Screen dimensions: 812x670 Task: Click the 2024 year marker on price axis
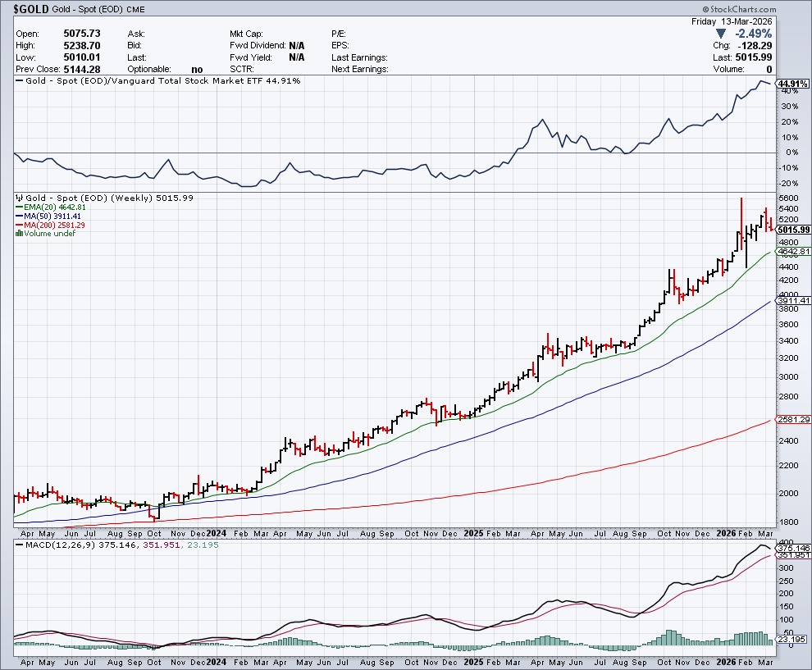[216, 533]
